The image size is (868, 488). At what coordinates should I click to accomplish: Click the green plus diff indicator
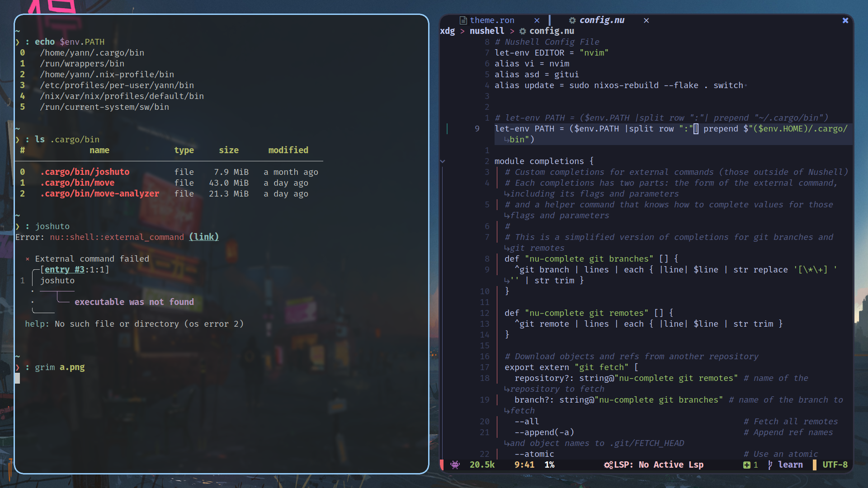tap(747, 465)
